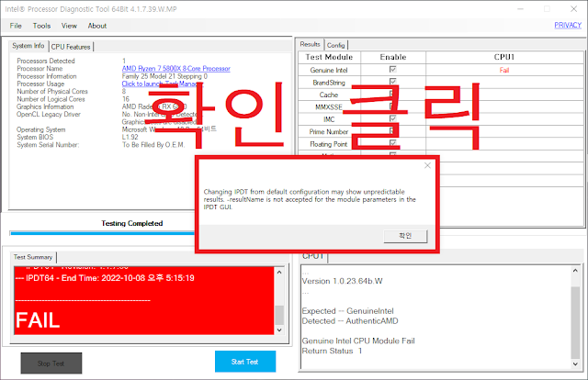Toggle the MMXSSE enable checkbox
Image resolution: width=588 pixels, height=380 pixels.
click(392, 106)
